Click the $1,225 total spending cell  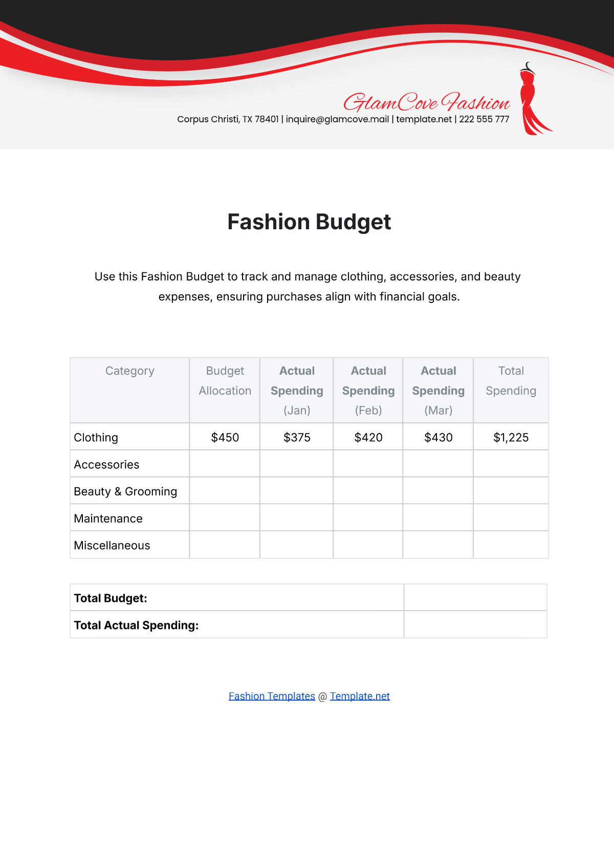(x=511, y=438)
